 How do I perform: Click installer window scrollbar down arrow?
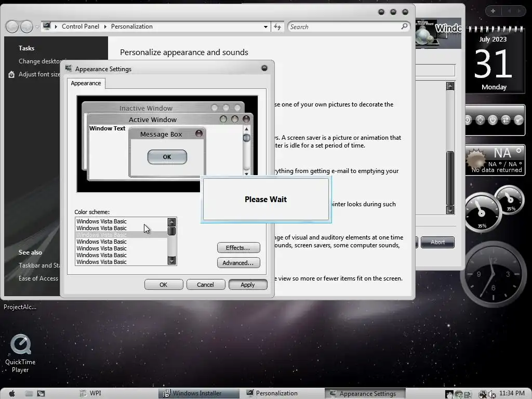coord(450,210)
